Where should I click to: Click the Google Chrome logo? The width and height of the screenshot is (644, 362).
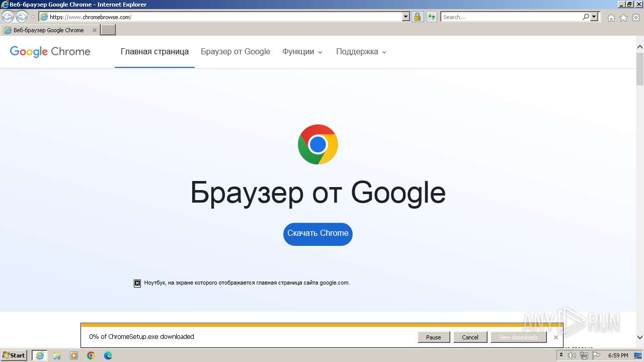(x=50, y=51)
